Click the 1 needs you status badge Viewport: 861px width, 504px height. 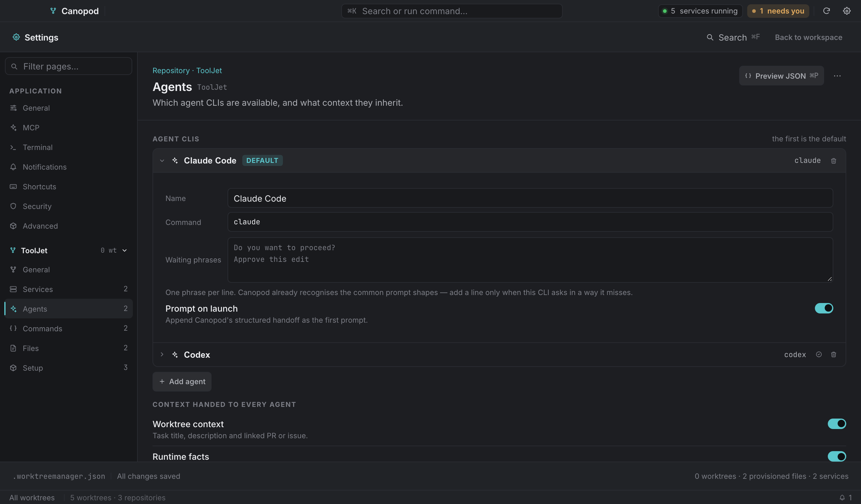[778, 11]
